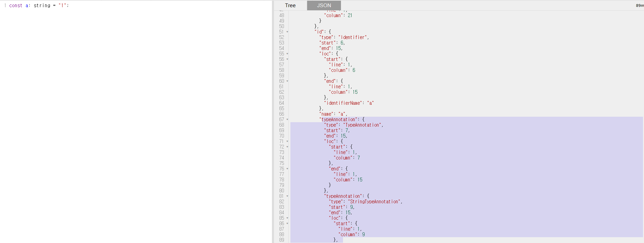Click the "type": "TypeAnnotation" value
This screenshot has width=644, height=243.
363,125
